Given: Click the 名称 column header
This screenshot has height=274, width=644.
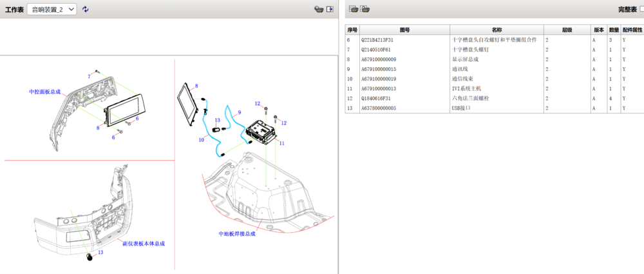Looking at the screenshot, I should point(497,30).
